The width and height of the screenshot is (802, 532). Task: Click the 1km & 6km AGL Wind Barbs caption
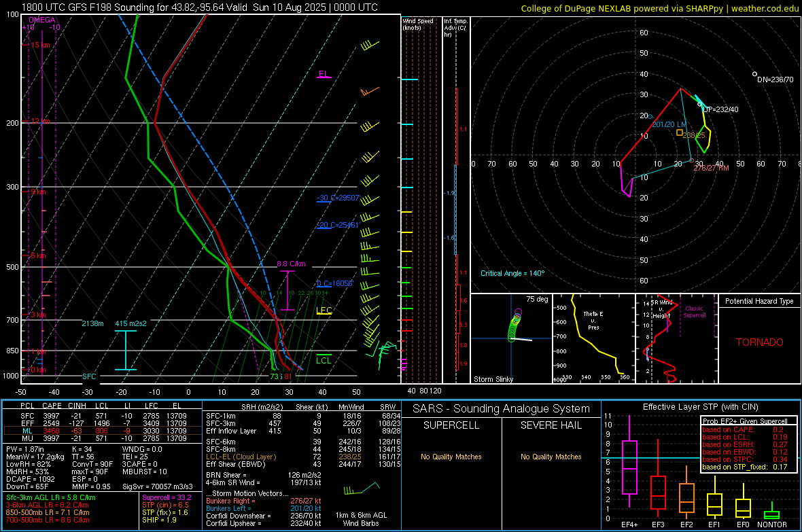click(x=361, y=519)
